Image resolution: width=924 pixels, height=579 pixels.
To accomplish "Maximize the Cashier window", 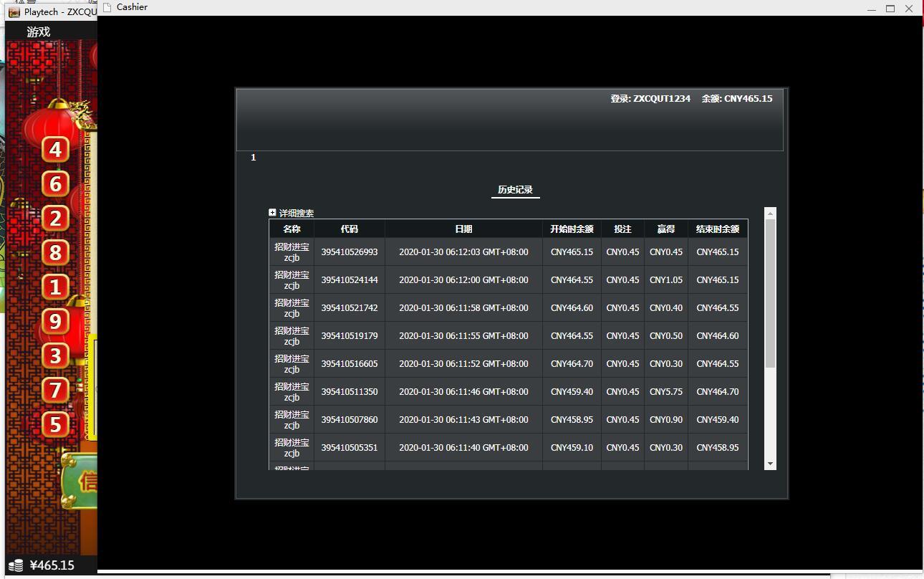I will pos(890,9).
